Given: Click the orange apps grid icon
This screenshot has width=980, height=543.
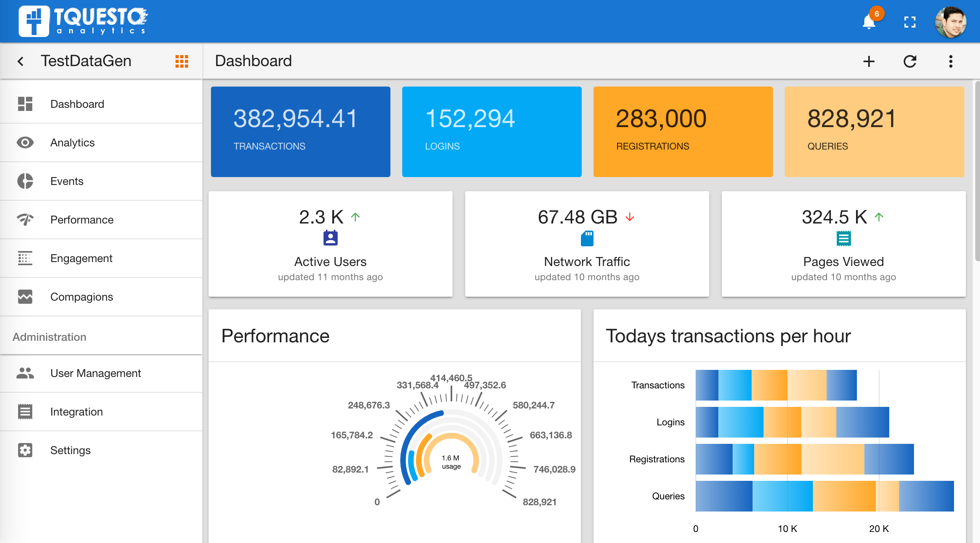Looking at the screenshot, I should click(182, 61).
